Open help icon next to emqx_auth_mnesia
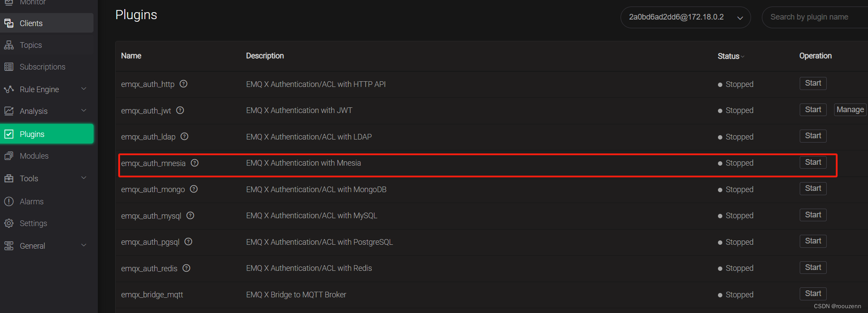This screenshot has height=313, width=868. [x=195, y=163]
